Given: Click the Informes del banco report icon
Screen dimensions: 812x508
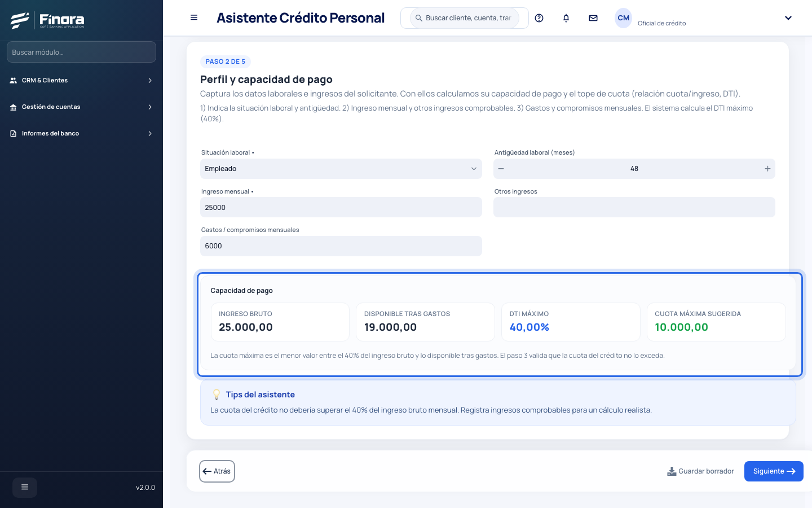Looking at the screenshot, I should (13, 134).
